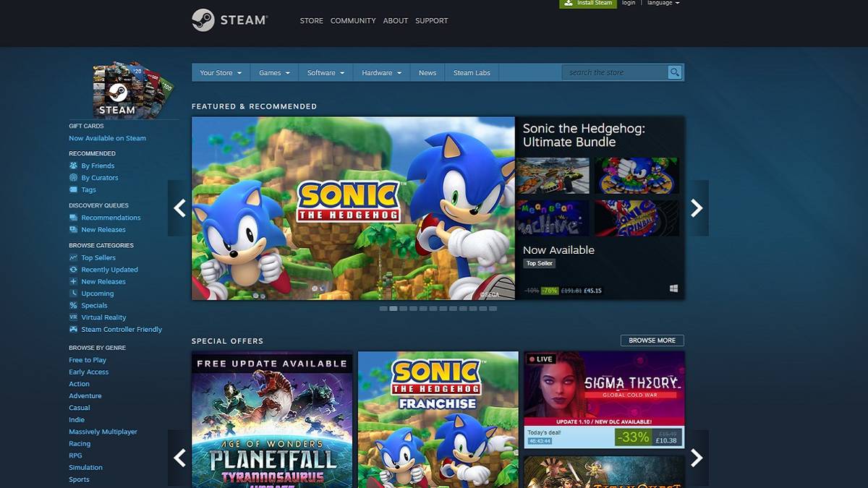Advance the featured carousel with the right arrow
The image size is (868, 488).
point(696,207)
